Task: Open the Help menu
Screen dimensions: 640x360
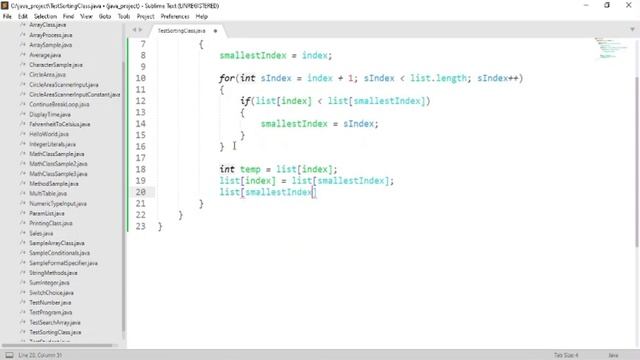Action: click(x=202, y=16)
